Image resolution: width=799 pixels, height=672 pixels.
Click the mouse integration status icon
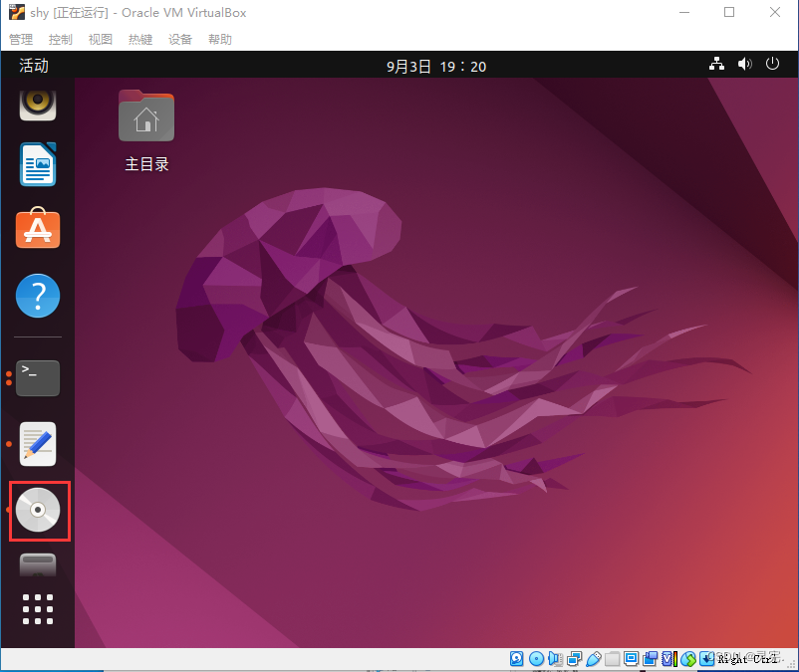click(688, 659)
